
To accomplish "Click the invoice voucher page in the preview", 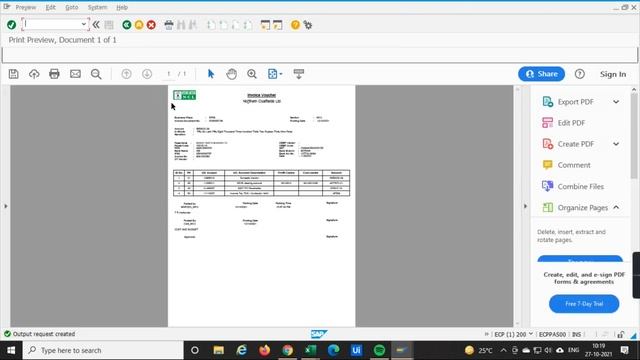I will coord(262,206).
